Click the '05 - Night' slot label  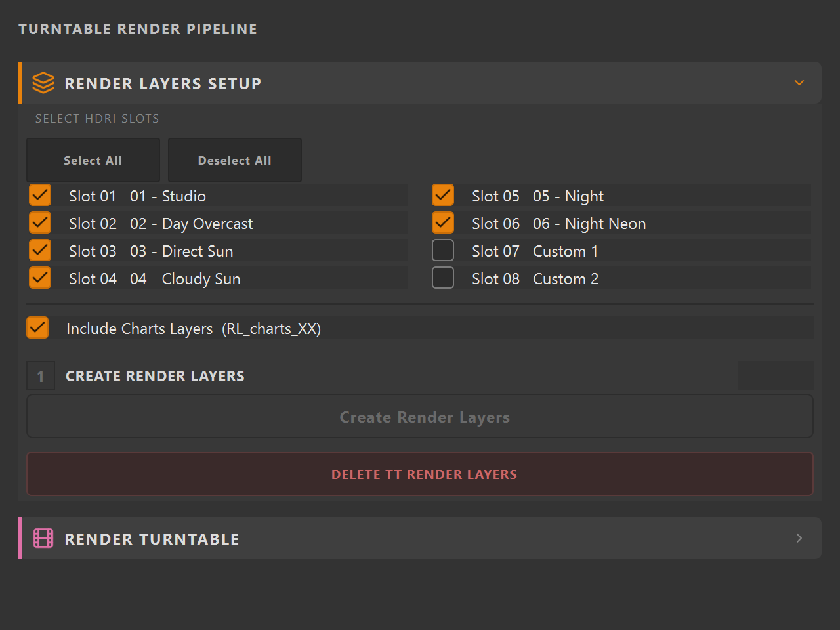pyautogui.click(x=568, y=196)
